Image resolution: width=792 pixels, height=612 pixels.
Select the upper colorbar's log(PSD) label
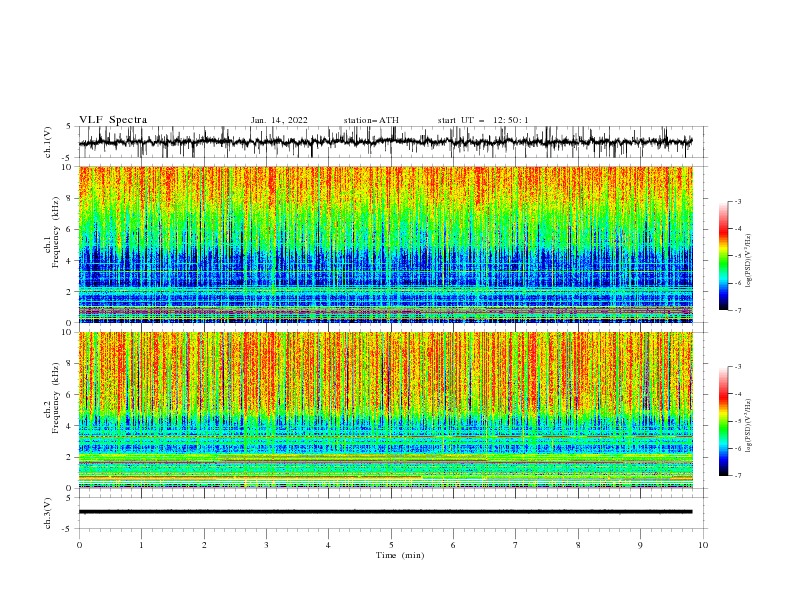(748, 261)
